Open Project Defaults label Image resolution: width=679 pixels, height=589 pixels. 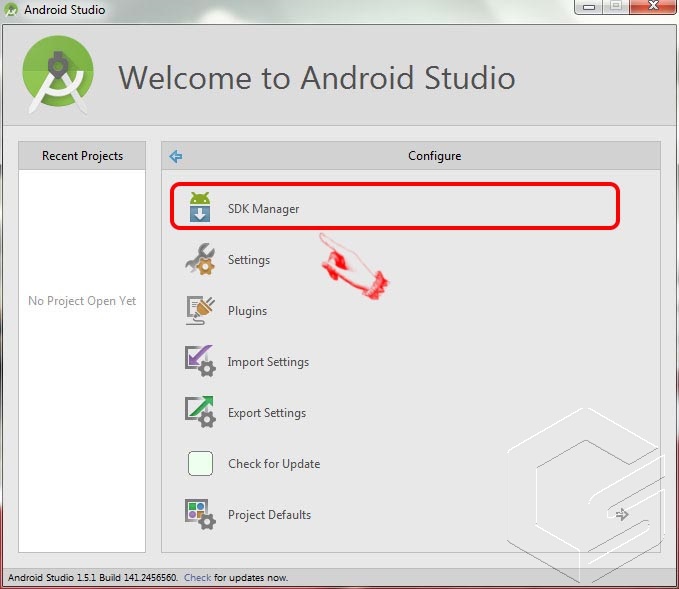(269, 515)
